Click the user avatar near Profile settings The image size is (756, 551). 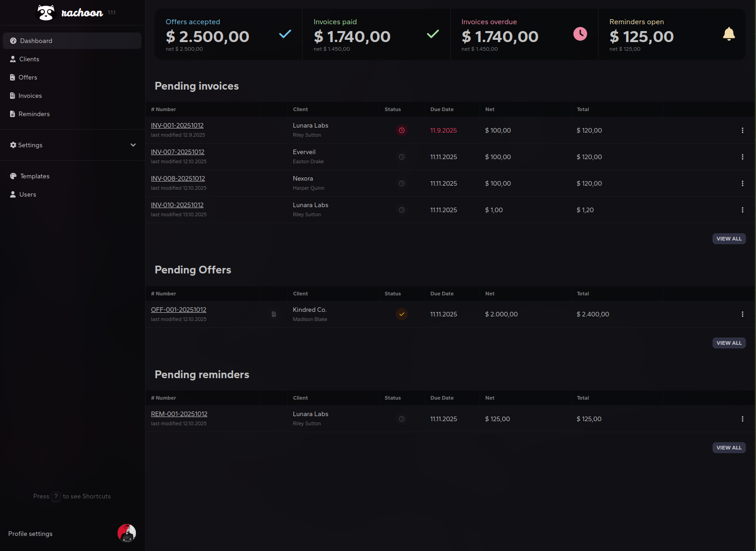coord(127,533)
